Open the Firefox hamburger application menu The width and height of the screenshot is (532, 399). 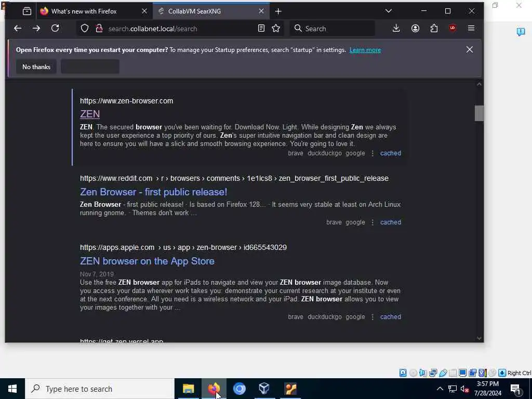(x=471, y=29)
